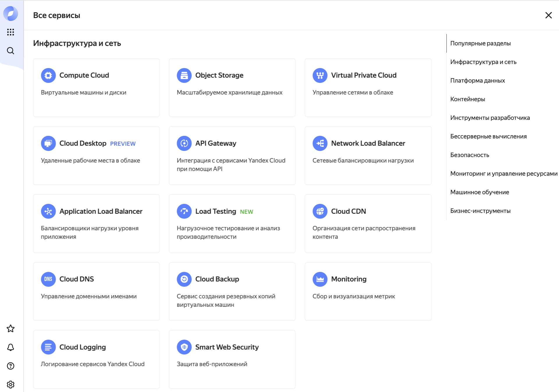
Task: Open settings gear icon in sidebar
Action: click(x=10, y=384)
